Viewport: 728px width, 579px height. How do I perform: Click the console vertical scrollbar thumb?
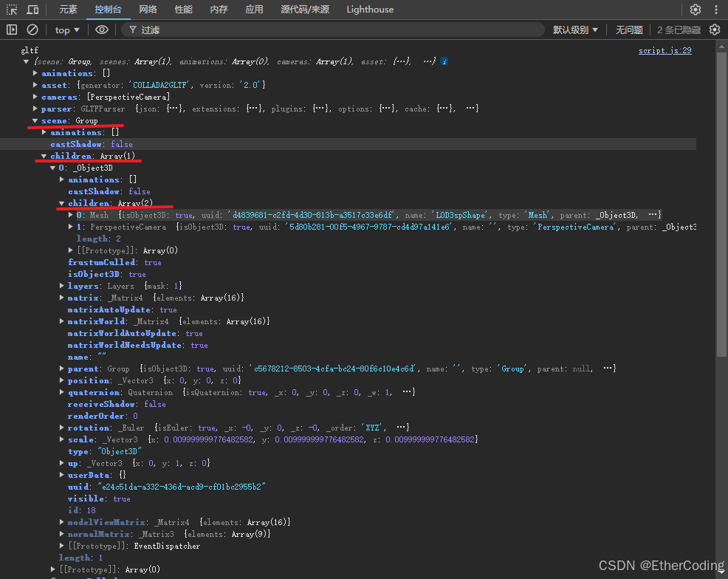point(721,205)
